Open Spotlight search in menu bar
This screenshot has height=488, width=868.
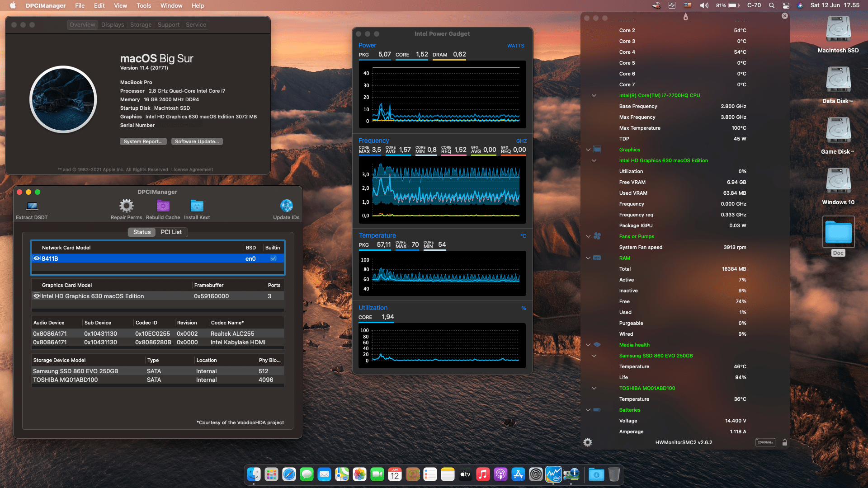coord(772,5)
